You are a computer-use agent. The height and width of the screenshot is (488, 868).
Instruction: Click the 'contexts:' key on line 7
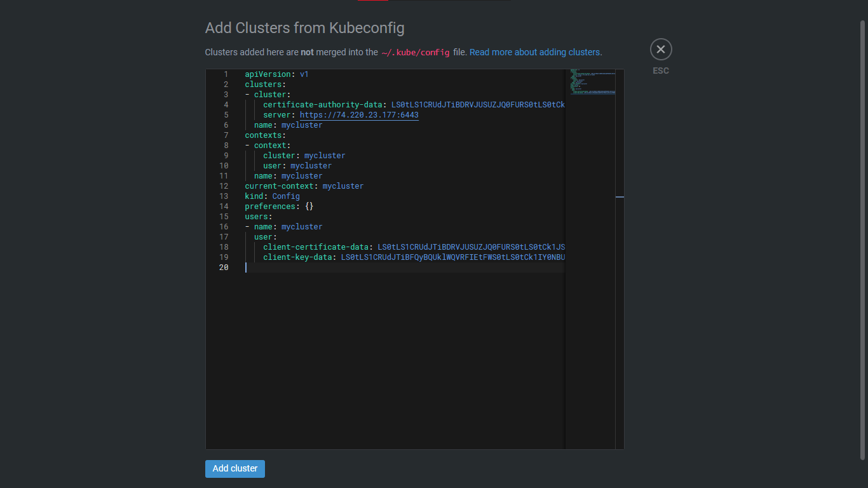266,135
